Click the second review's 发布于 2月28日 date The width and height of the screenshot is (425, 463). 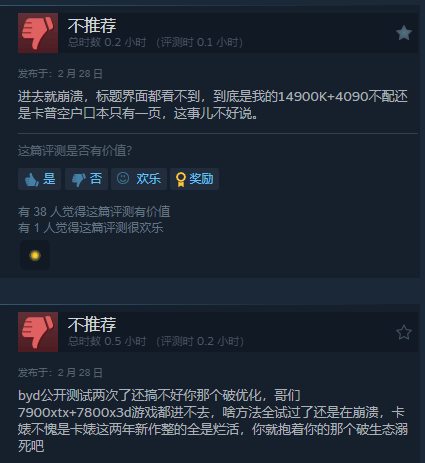pyautogui.click(x=60, y=373)
